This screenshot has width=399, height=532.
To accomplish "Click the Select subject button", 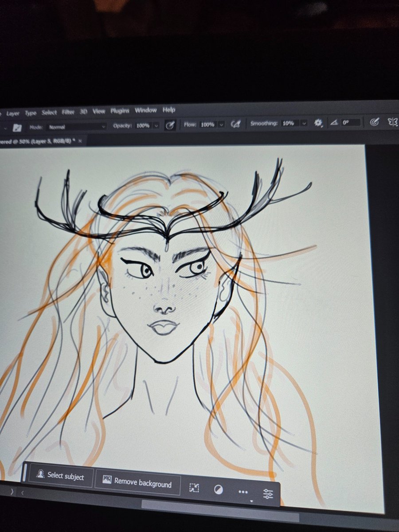I will click(61, 476).
